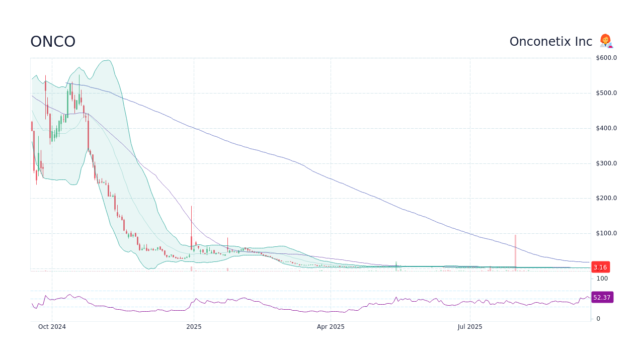Click the ONCO ticker symbol heading
This screenshot has width=644, height=362.
point(53,41)
